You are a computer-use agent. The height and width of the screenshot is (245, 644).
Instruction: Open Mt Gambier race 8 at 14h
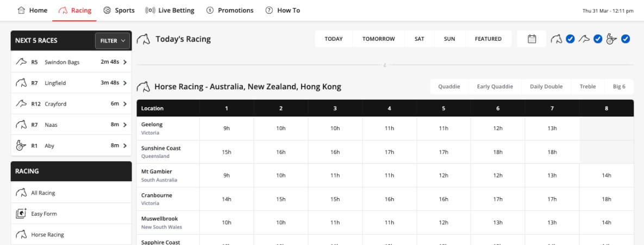tap(607, 175)
